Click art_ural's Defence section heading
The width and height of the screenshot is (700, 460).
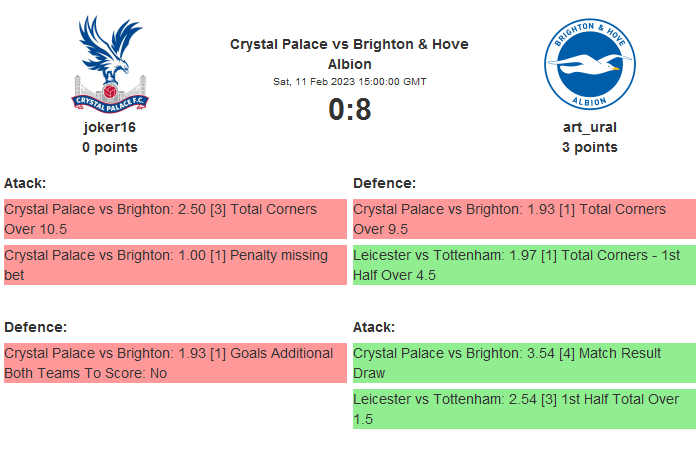[384, 183]
